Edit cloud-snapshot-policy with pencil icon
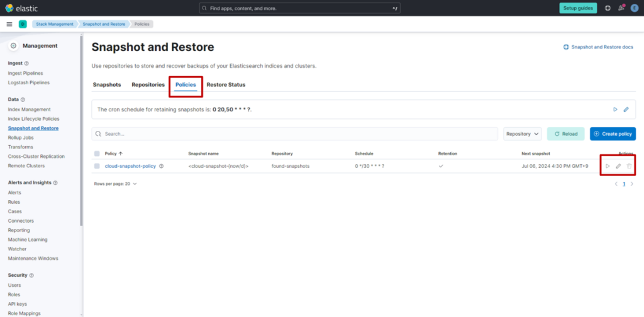This screenshot has height=317, width=644. 618,166
